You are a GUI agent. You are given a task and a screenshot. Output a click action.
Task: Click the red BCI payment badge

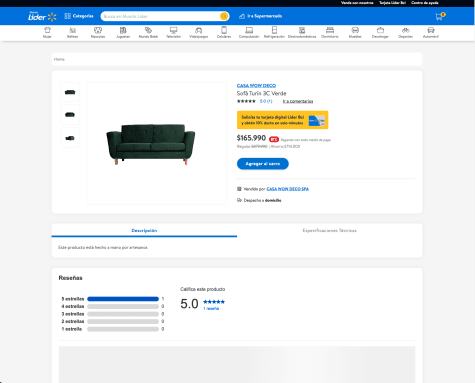(274, 139)
